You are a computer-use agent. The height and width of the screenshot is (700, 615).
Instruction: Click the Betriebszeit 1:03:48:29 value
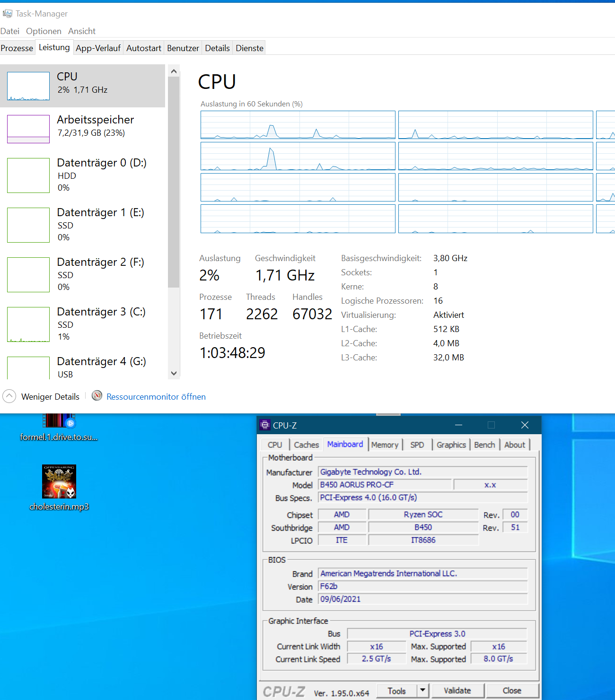(x=232, y=353)
